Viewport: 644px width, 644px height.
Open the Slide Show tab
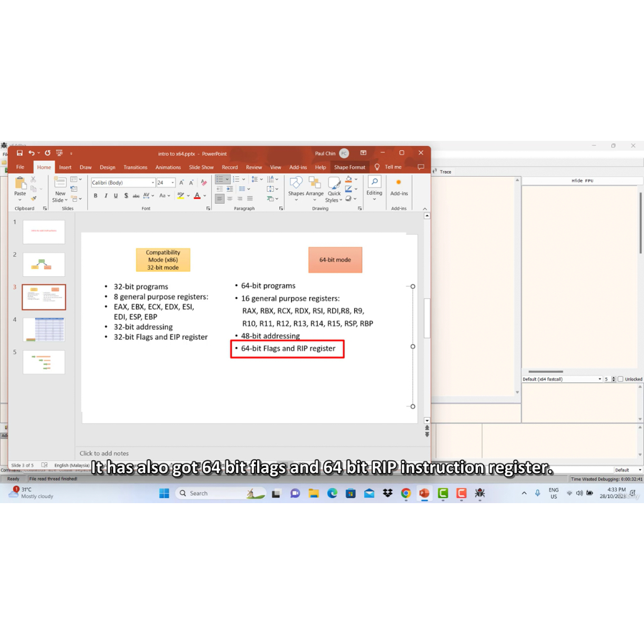point(201,167)
